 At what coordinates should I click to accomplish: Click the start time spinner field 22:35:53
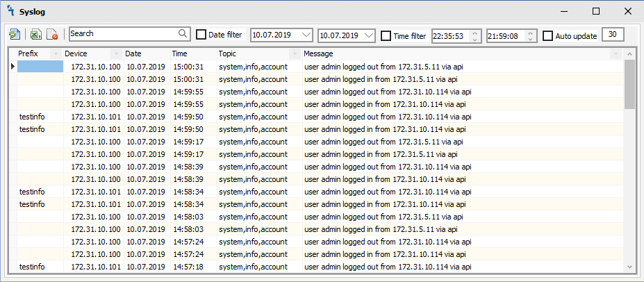click(x=450, y=35)
